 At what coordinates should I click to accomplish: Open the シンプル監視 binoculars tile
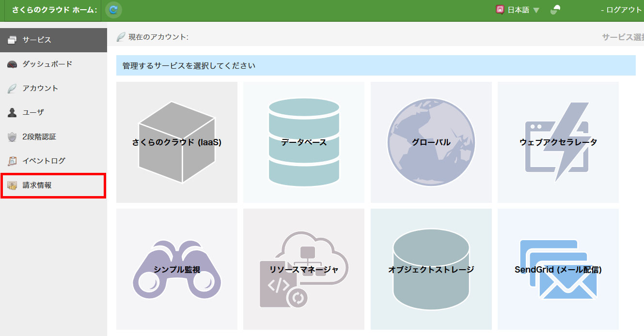[x=177, y=269]
